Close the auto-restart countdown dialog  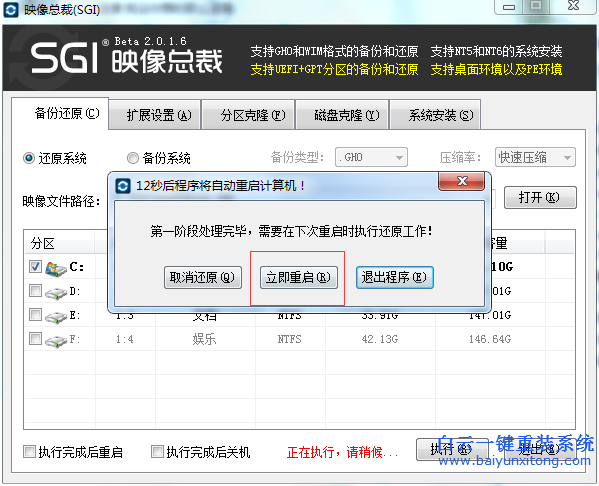point(462,181)
